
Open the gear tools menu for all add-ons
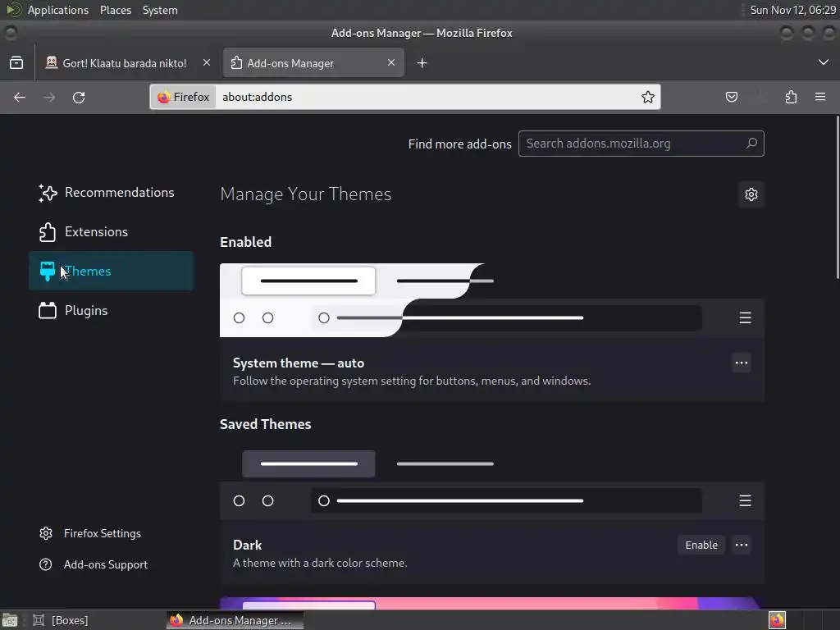click(751, 194)
